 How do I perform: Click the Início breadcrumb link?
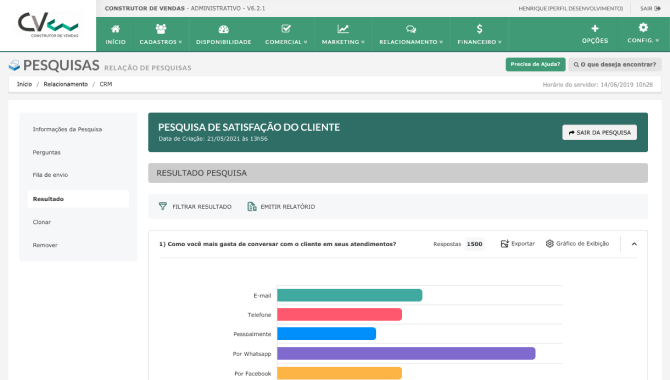(24, 84)
